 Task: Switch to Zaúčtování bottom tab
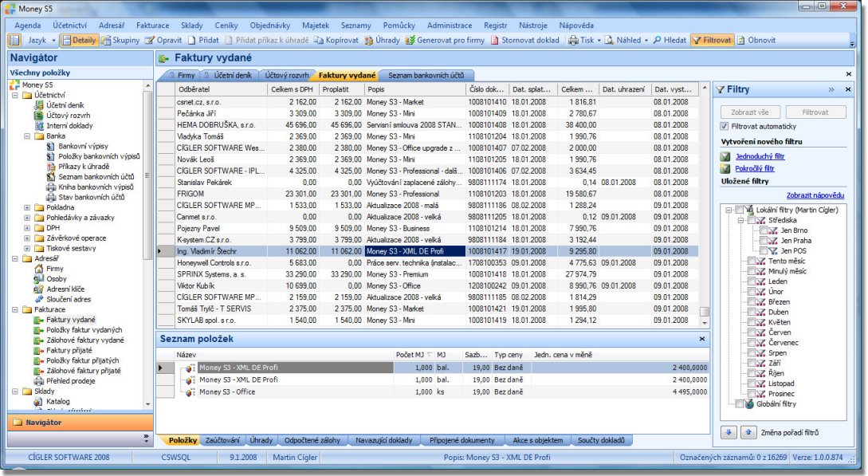[222, 441]
